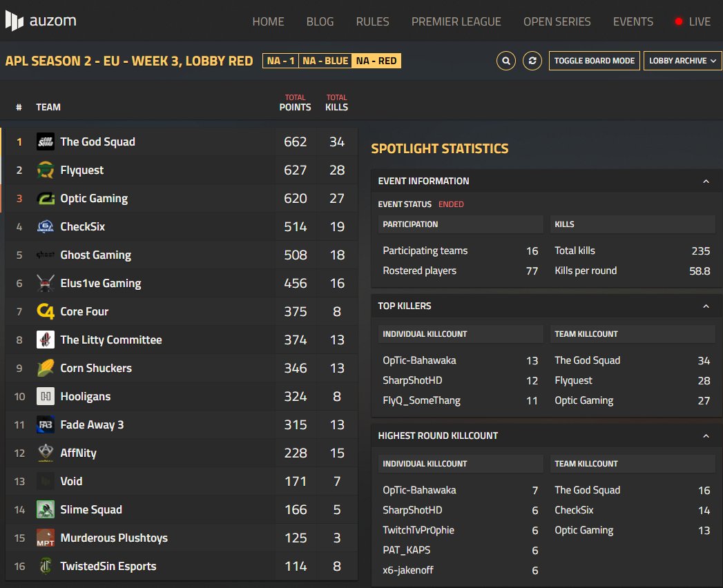The image size is (723, 588).
Task: Click AffNity team name
Action: (x=79, y=453)
